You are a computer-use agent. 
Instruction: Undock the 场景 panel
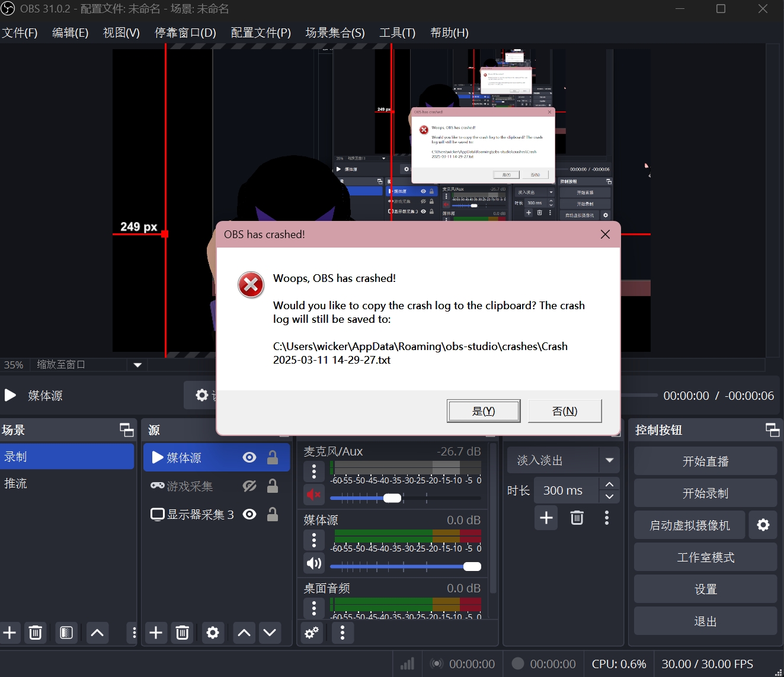pyautogui.click(x=127, y=430)
